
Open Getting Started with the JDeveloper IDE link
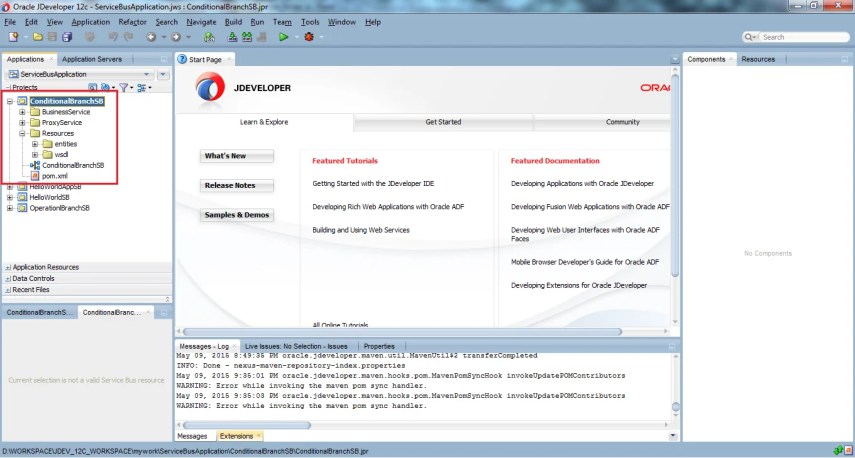(x=373, y=184)
